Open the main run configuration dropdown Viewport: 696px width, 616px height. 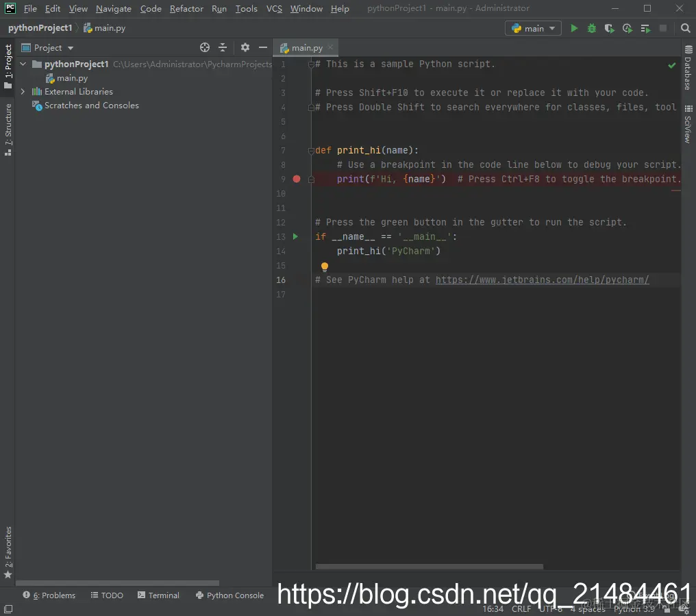533,28
